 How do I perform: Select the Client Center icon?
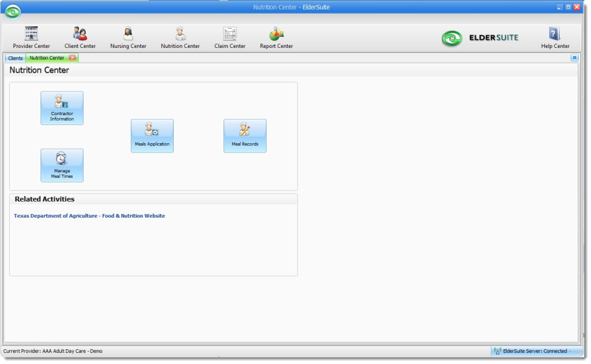(79, 36)
